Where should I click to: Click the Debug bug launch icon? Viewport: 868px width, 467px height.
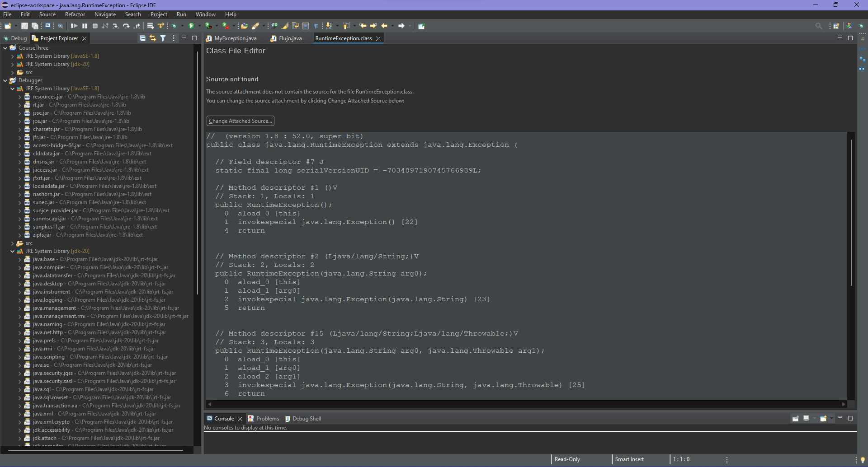174,26
